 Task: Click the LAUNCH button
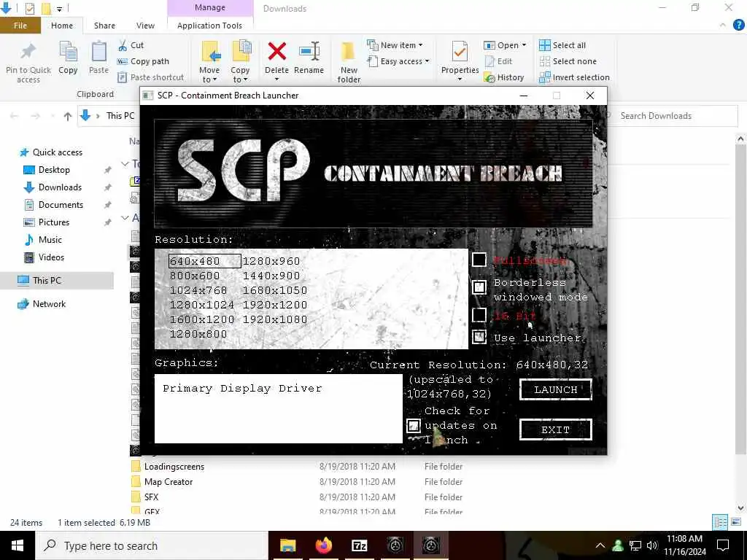555,389
